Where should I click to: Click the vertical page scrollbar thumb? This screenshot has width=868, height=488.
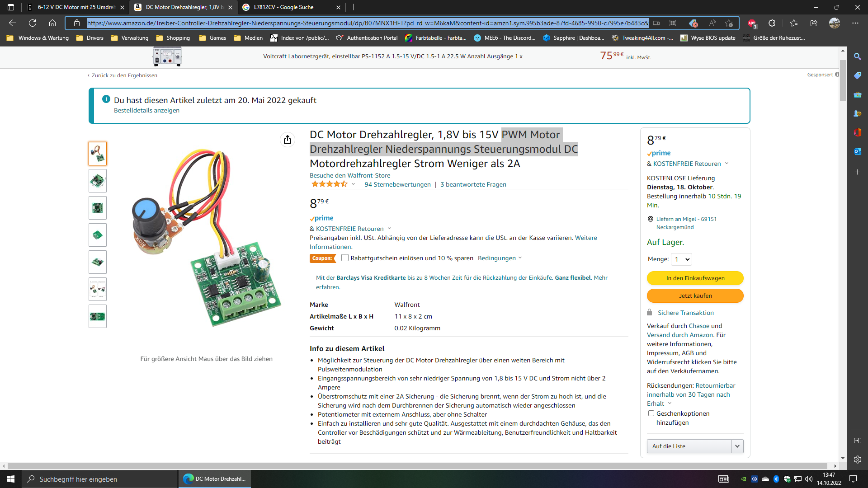[843, 80]
